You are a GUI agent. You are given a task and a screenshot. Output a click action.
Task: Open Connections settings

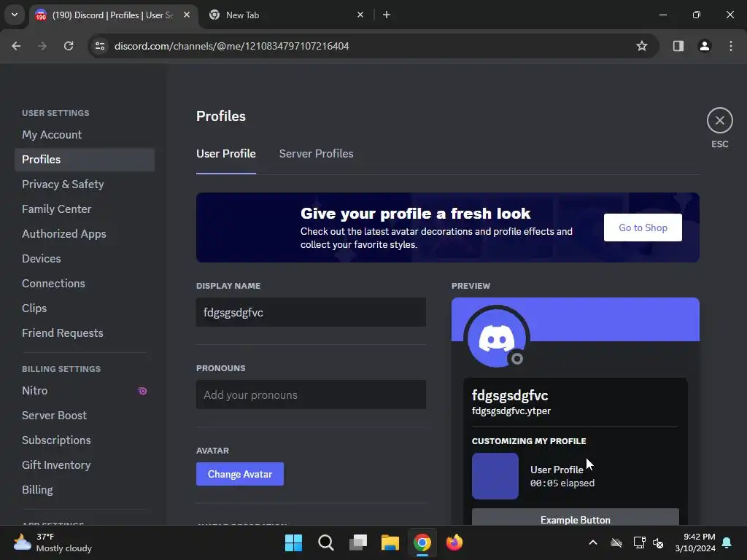point(85,284)
